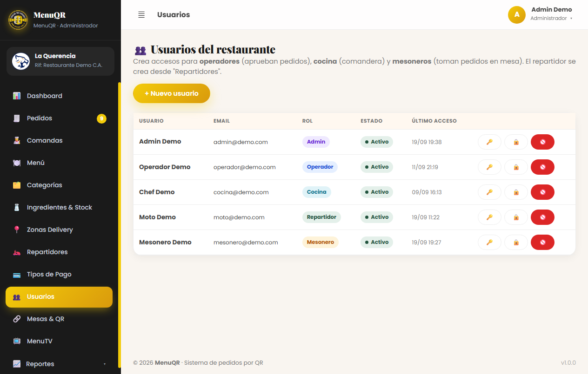Click the key icon for Admin Demo
This screenshot has width=588, height=374.
point(489,142)
